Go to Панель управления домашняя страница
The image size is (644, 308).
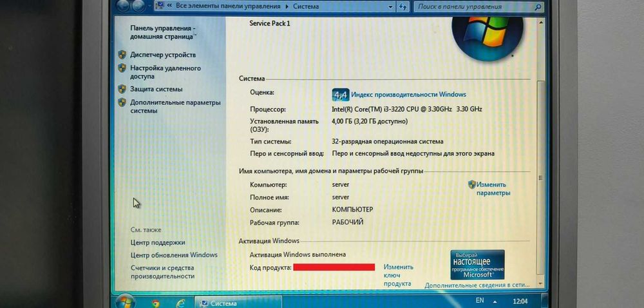[163, 32]
